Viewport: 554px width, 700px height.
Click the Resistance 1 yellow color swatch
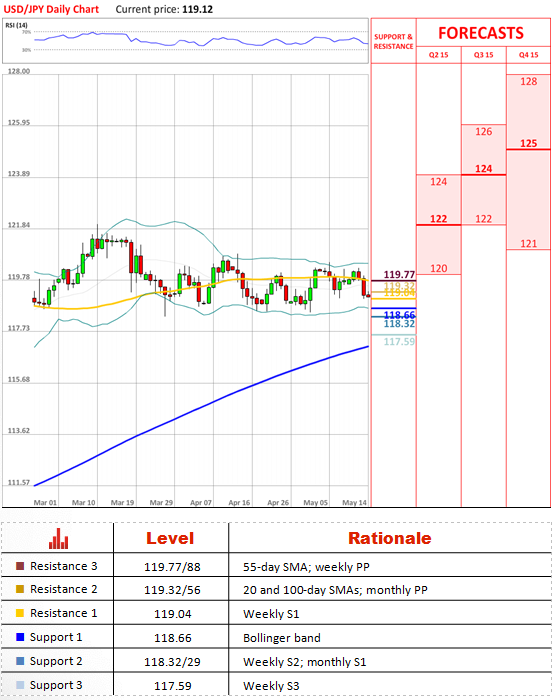click(x=20, y=613)
